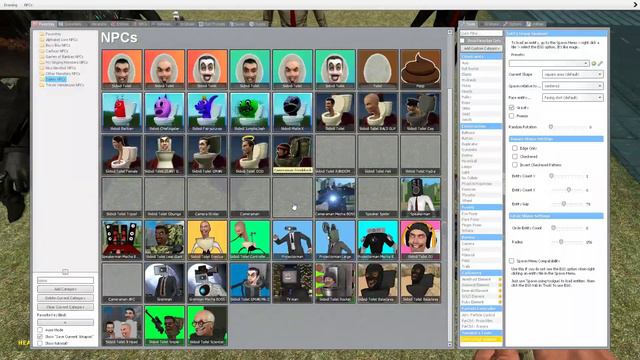Select the Skibidi Toilet Female NPC
640x360 pixels.
122,154
